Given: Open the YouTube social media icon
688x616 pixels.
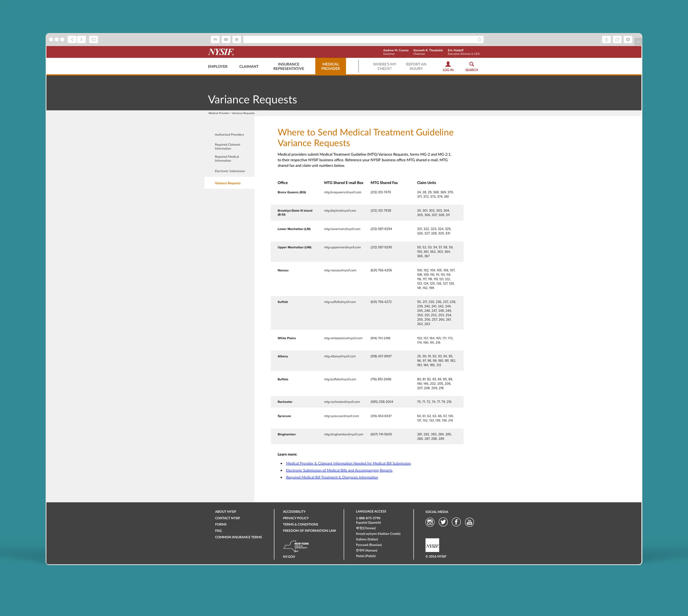Looking at the screenshot, I should [x=469, y=522].
